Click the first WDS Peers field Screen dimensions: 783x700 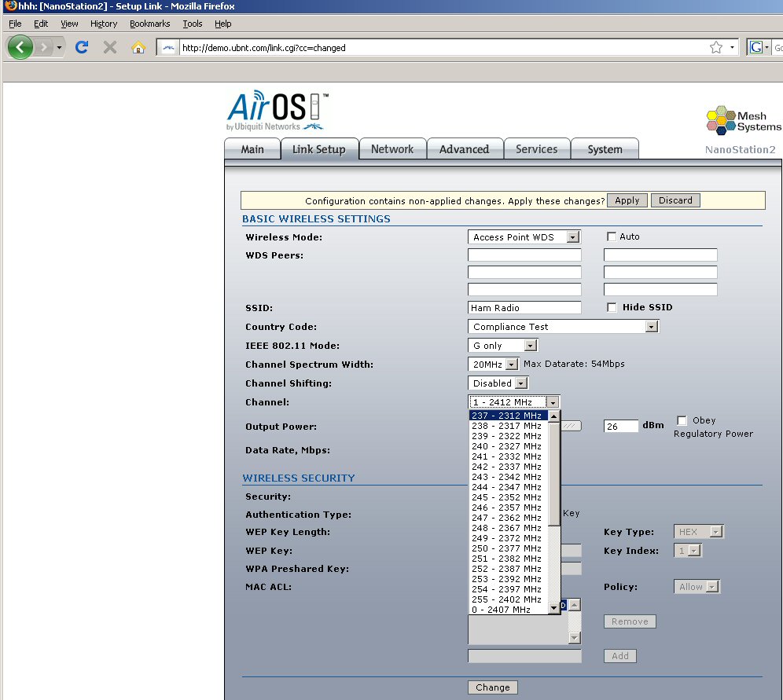[524, 255]
